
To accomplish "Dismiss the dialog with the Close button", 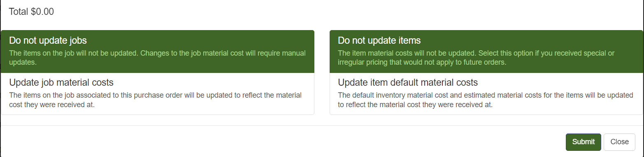I will coord(619,142).
